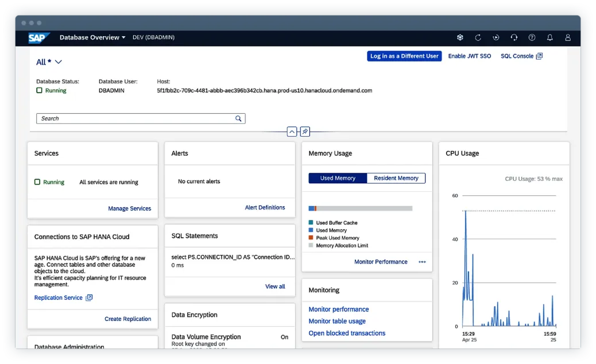596x364 pixels.
Task: Open Monitor table usage link
Action: 336,321
